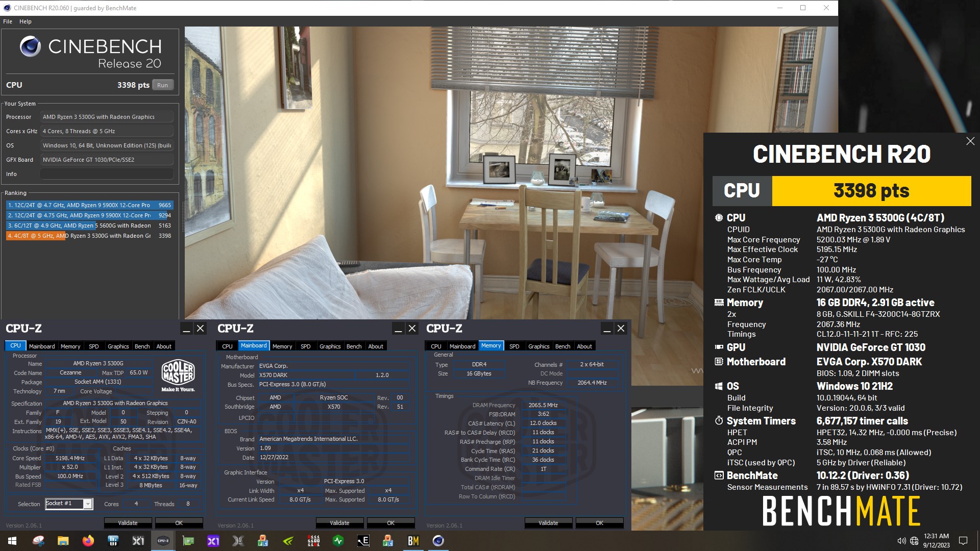Open the black E taskbar icon
980x551 pixels.
[363, 541]
